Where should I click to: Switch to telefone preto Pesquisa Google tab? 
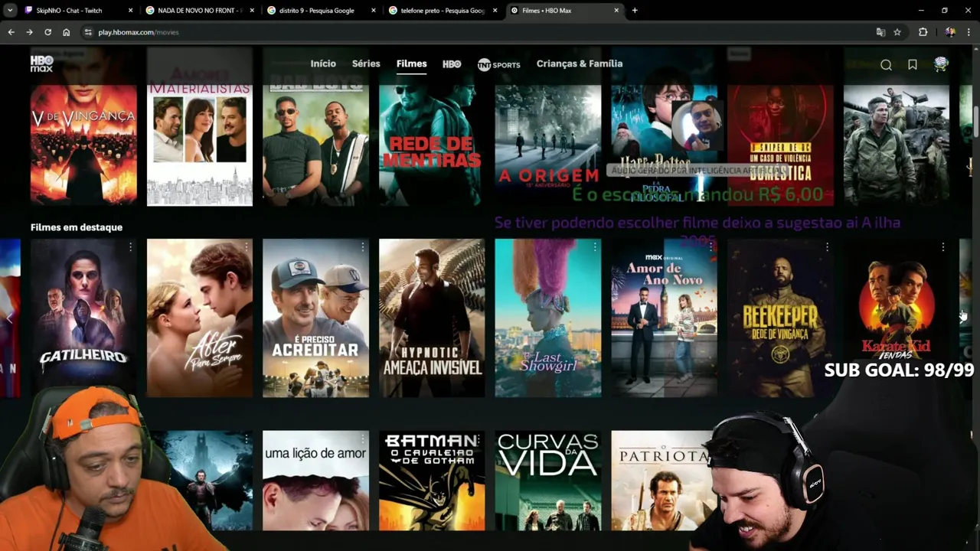[443, 11]
